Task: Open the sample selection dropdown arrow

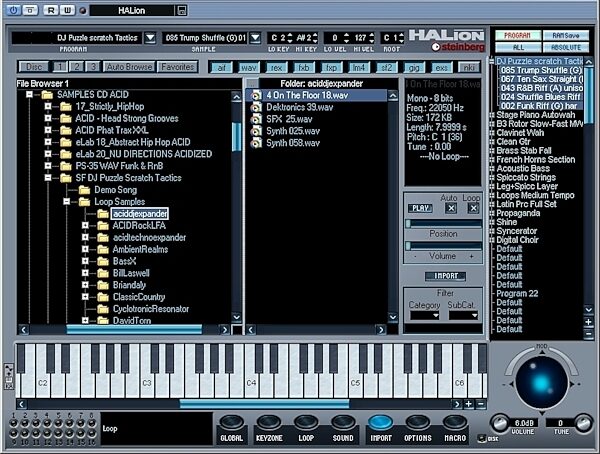Action: tap(255, 38)
